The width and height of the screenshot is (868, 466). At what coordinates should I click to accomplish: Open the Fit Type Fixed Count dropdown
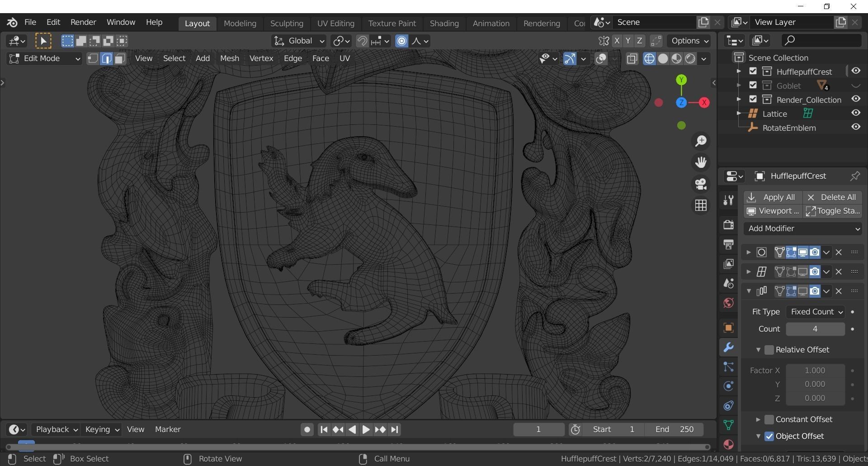point(815,312)
